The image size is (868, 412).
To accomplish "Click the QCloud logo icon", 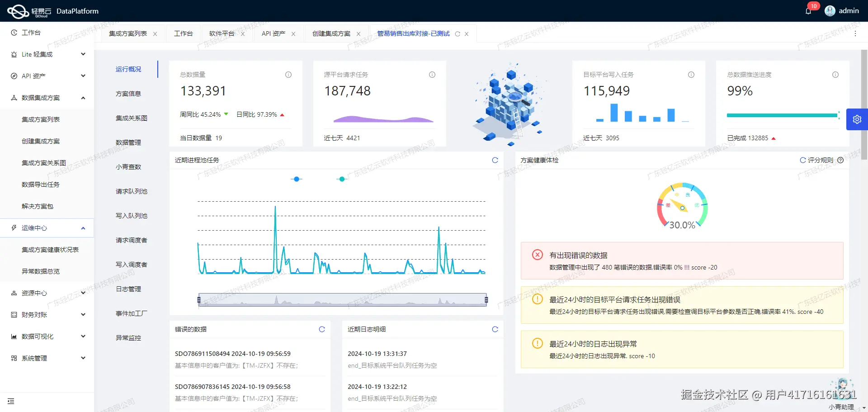I will (18, 11).
